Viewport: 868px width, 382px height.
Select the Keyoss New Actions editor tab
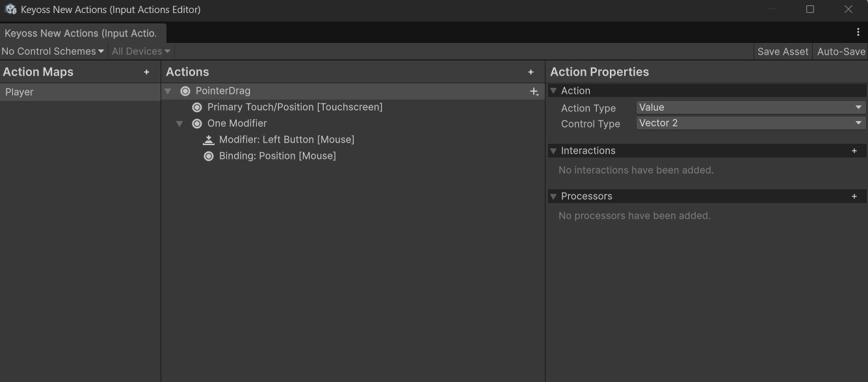tap(81, 33)
